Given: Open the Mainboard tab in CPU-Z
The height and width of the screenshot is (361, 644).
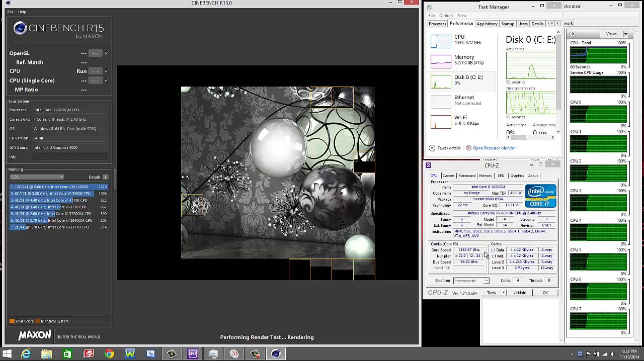Looking at the screenshot, I should 466,176.
